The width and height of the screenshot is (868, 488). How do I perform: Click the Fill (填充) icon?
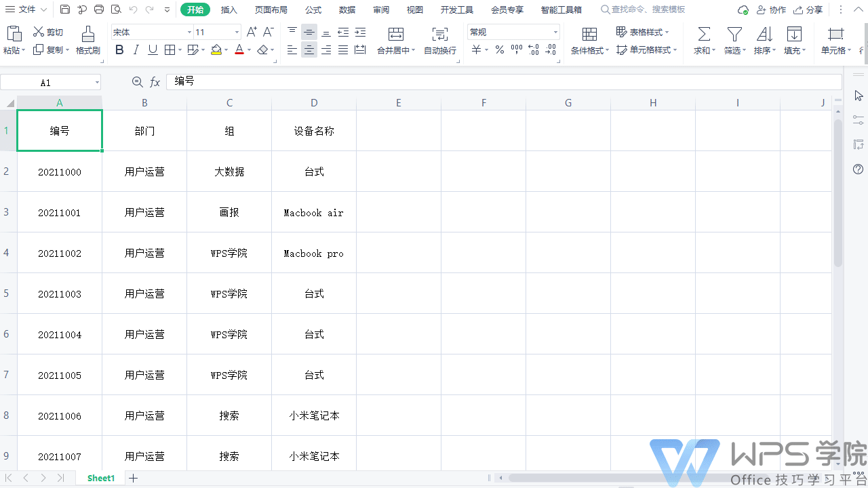point(794,34)
